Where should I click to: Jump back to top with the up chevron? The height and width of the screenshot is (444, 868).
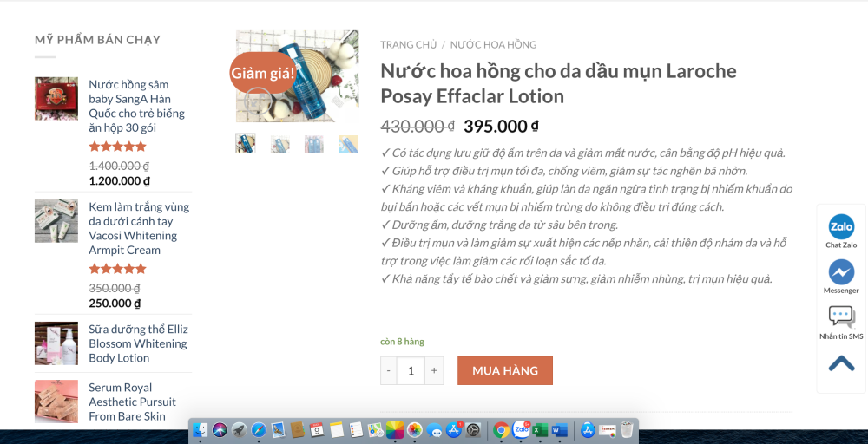coord(841,363)
